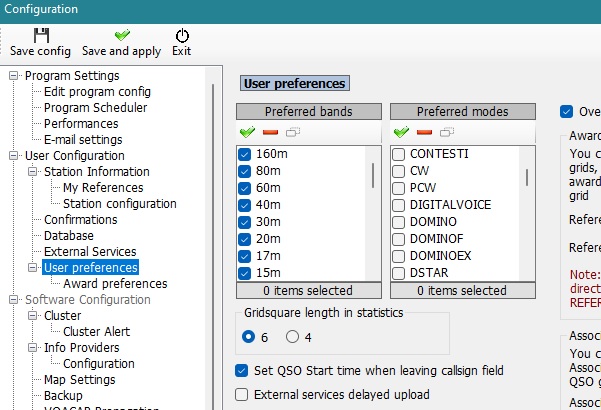Click the Preferred bands header
This screenshot has width=601, height=410.
point(309,112)
